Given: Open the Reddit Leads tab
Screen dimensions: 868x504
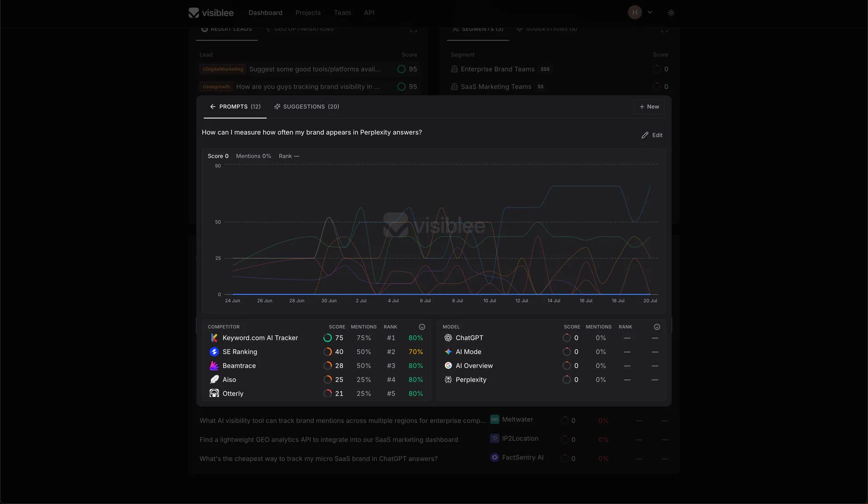Looking at the screenshot, I should click(x=226, y=30).
